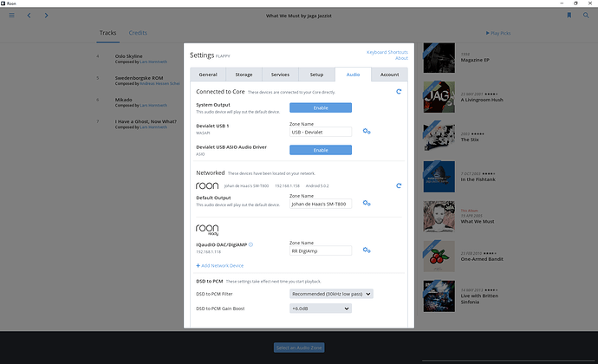Image resolution: width=598 pixels, height=364 pixels.
Task: Open device settings gear for Devialet USB 1
Action: pos(367,132)
